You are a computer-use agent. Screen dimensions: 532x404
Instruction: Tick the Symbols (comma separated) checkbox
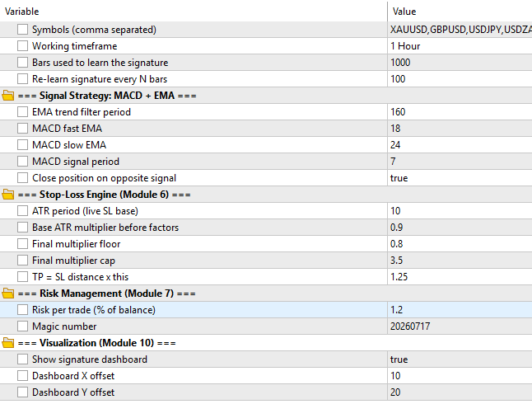(x=23, y=30)
